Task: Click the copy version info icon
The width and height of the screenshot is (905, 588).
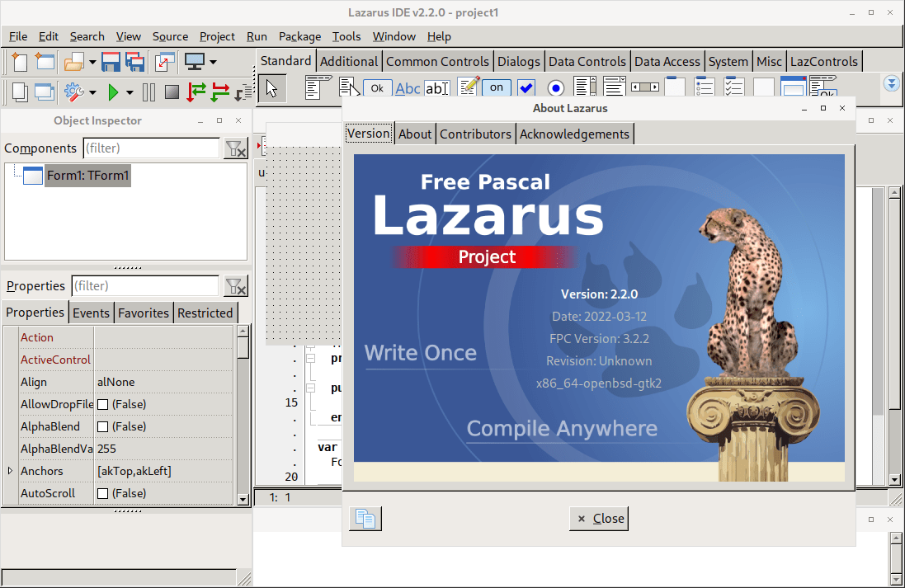Action: pyautogui.click(x=365, y=519)
